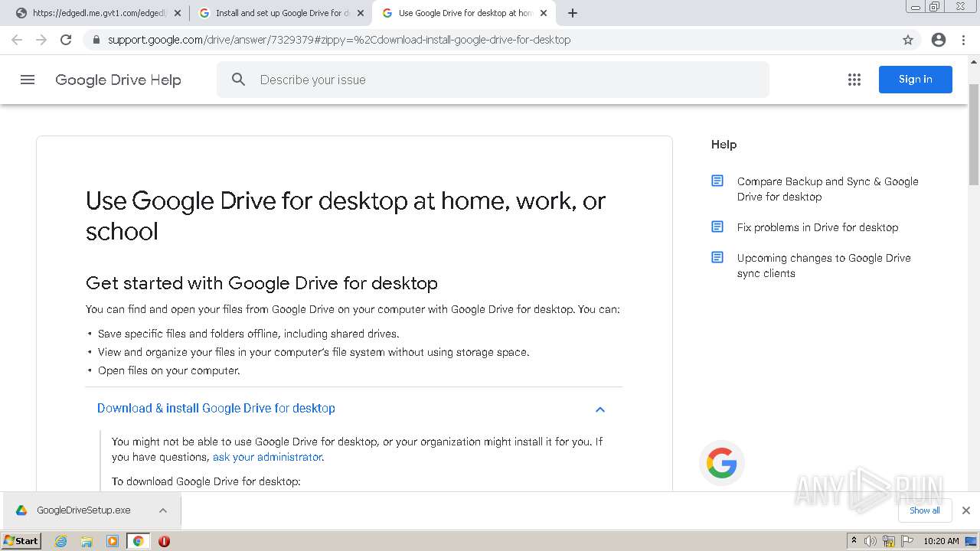
Task: Close the Install and set up tab
Action: (361, 13)
